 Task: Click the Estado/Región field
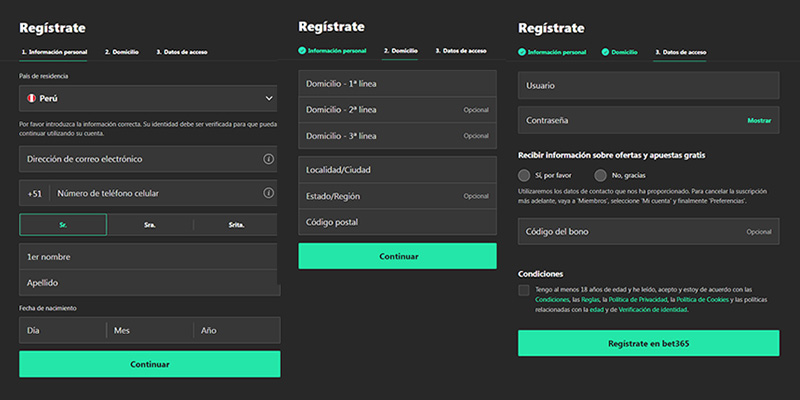(397, 196)
